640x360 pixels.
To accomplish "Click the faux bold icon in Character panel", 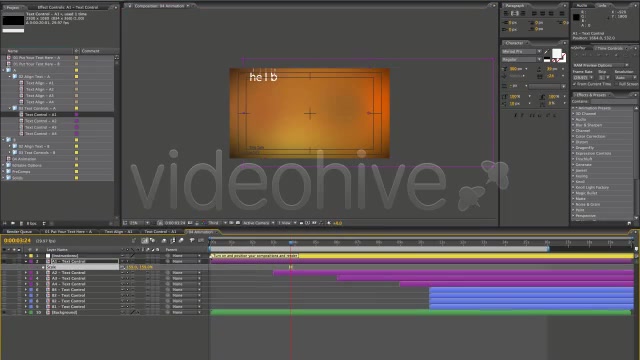I will 516,116.
